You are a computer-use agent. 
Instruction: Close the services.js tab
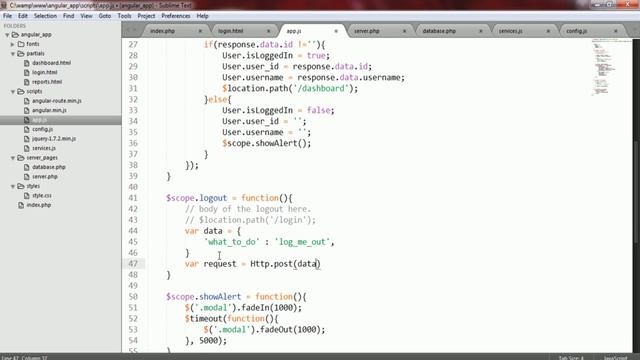[548, 31]
